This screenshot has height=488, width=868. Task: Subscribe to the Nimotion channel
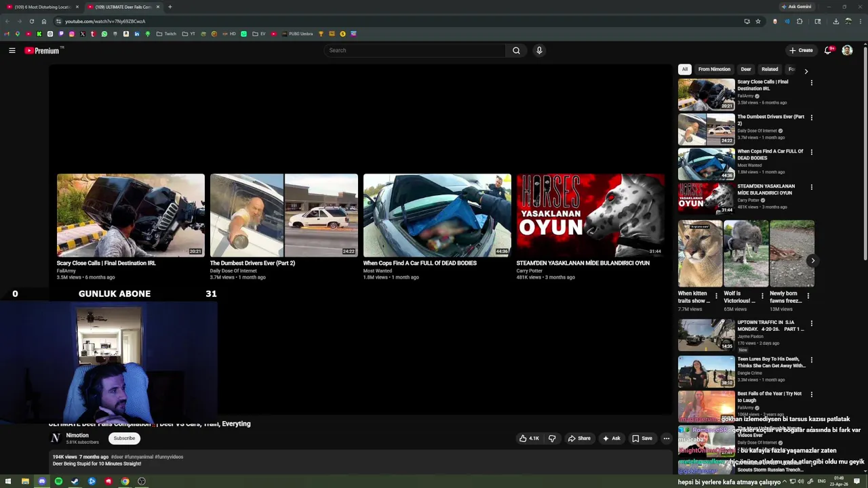124,439
